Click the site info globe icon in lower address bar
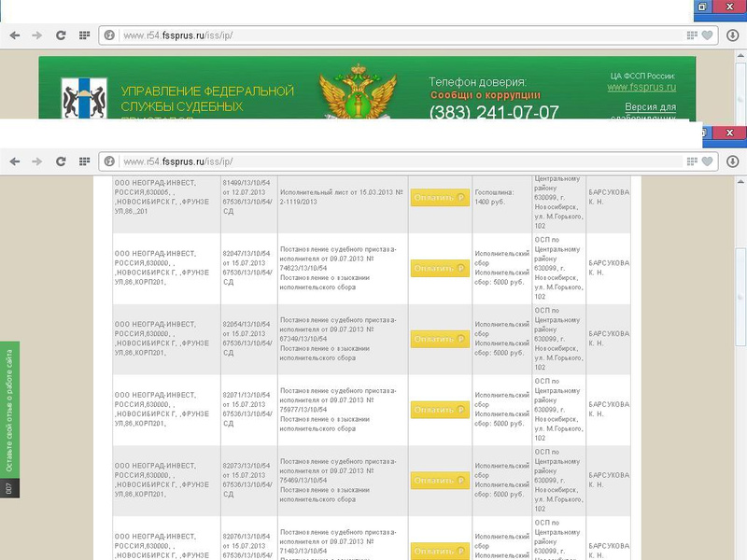The image size is (747, 560). [x=109, y=161]
